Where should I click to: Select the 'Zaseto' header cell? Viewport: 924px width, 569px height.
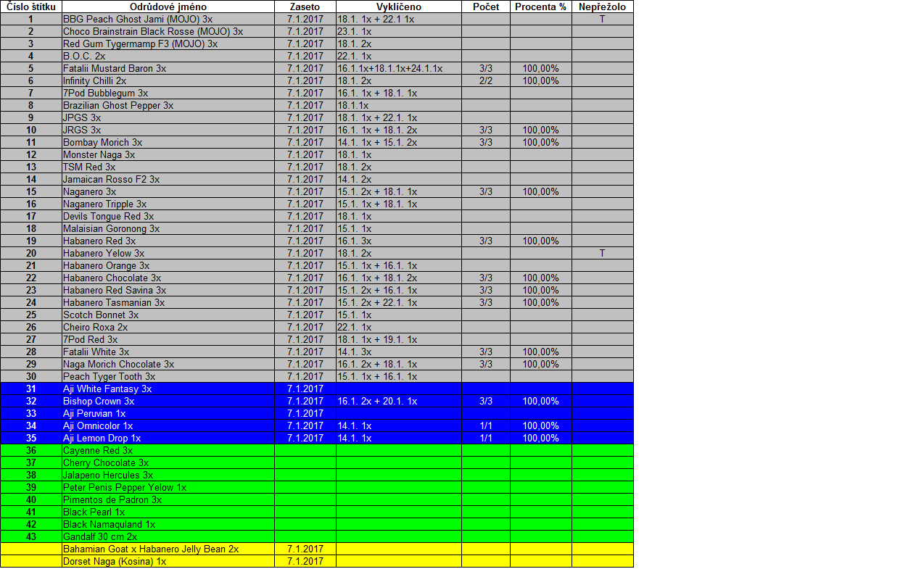pyautogui.click(x=305, y=7)
